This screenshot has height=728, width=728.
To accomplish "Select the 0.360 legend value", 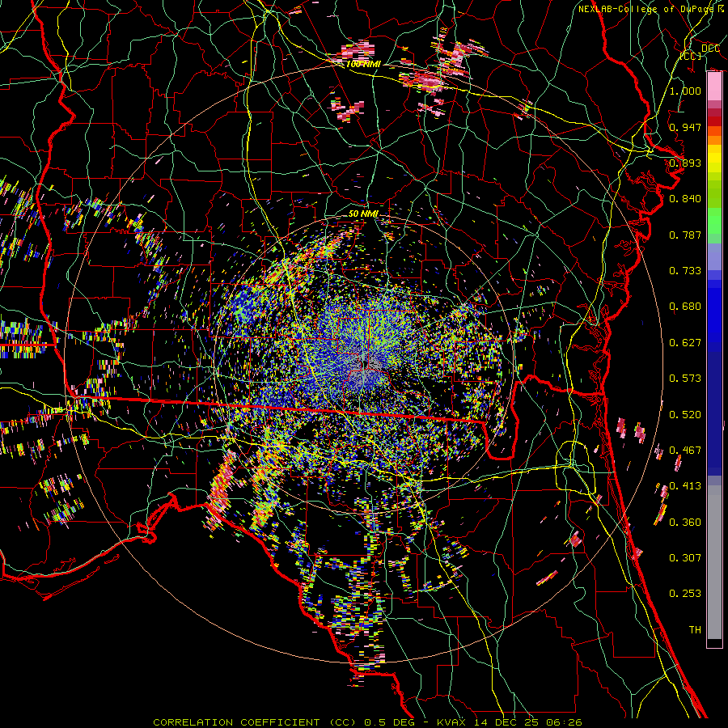I will pos(685,523).
